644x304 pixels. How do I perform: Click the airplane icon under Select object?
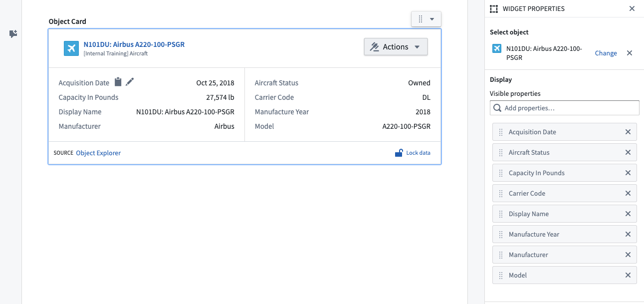pos(497,48)
